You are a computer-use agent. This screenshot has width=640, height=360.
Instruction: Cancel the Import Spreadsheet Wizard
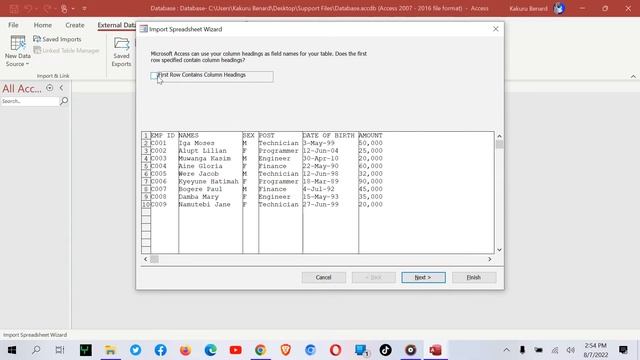pyautogui.click(x=324, y=278)
